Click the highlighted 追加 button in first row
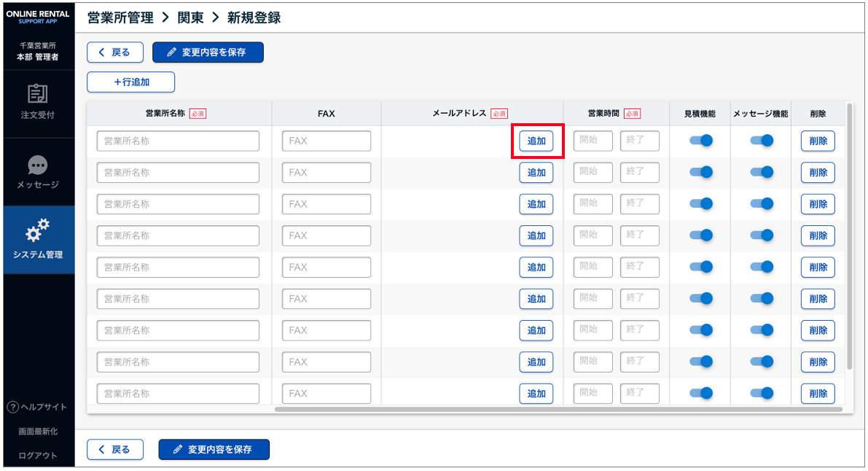This screenshot has height=471, width=868. 536,141
